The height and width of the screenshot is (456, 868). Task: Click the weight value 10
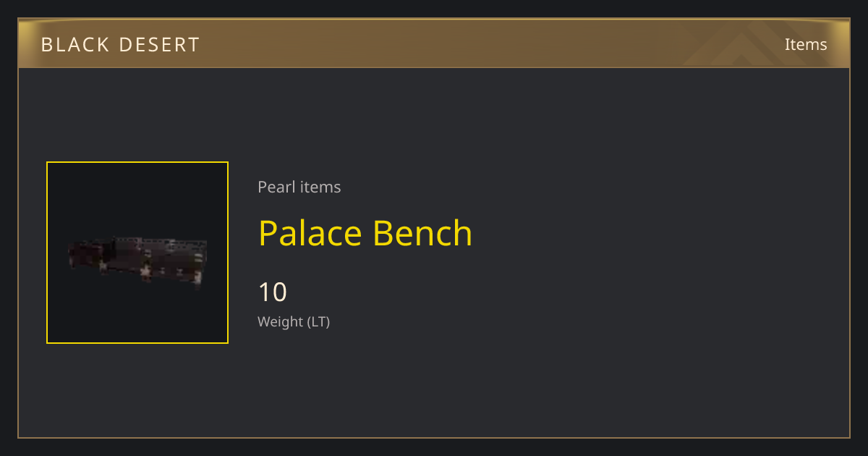[x=273, y=292]
